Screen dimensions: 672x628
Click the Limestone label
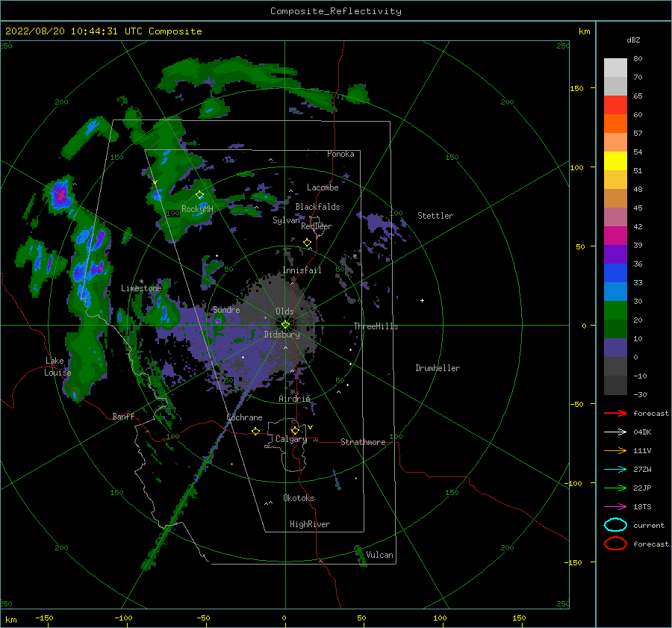pyautogui.click(x=141, y=288)
